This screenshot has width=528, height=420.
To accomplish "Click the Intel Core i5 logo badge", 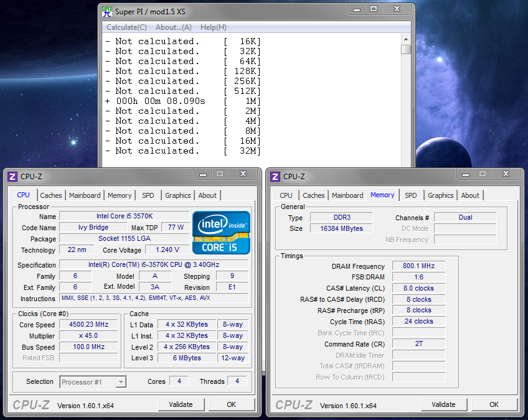I will [221, 233].
